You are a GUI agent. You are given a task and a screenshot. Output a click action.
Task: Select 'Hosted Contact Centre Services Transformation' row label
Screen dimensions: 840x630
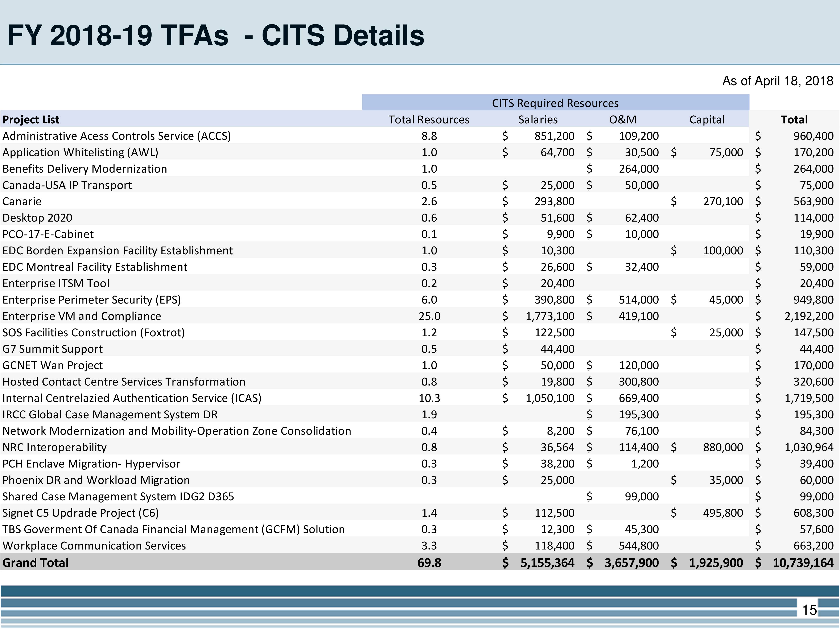click(124, 382)
